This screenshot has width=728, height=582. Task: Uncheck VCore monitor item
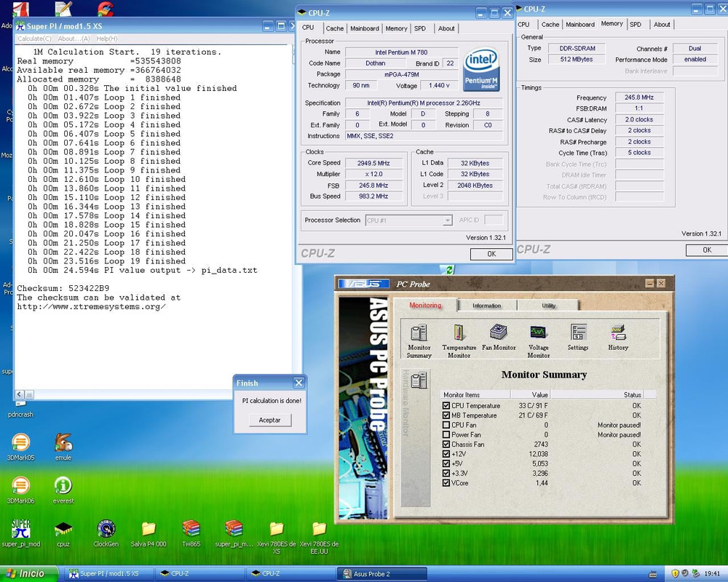446,482
